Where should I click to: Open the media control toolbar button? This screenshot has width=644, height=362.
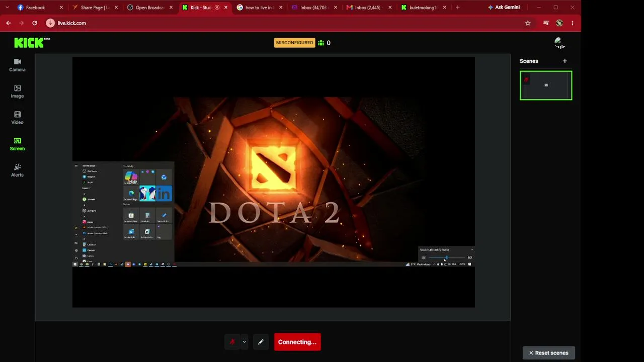coord(546,23)
